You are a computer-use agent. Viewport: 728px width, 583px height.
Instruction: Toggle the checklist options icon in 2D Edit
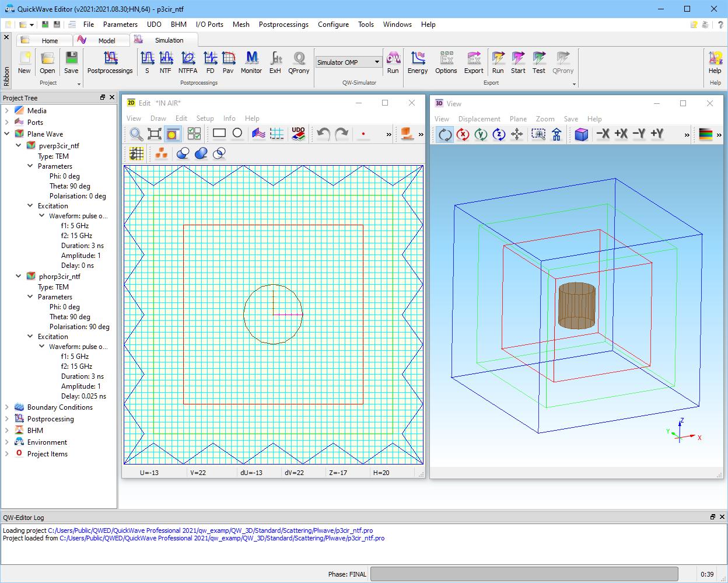(194, 134)
